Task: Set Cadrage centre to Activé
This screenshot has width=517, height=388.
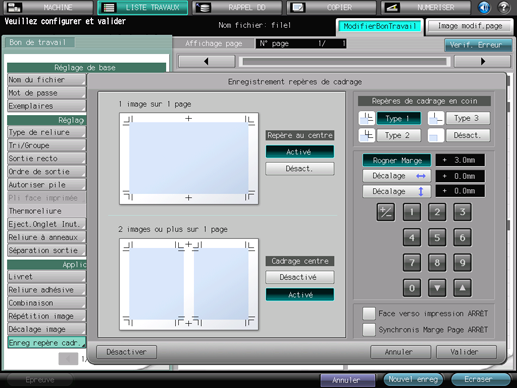Action: [300, 295]
